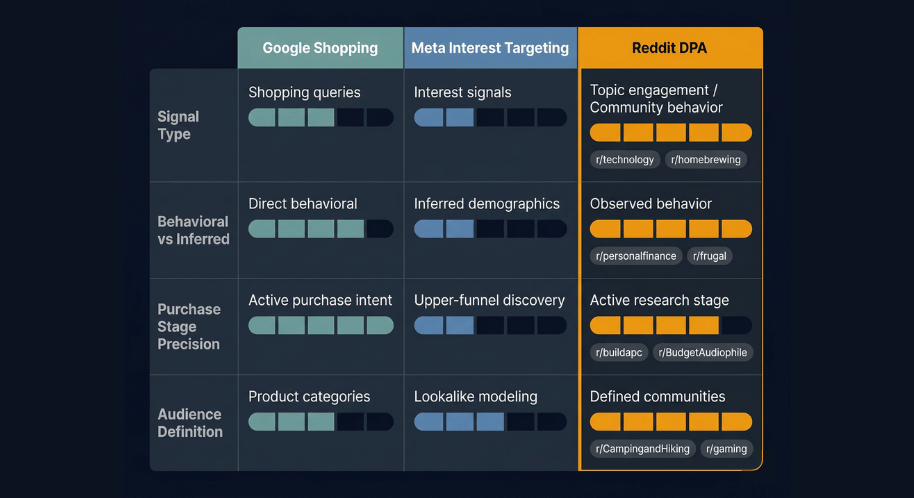Viewport: 914px width, 498px height.
Task: Click the Shopping queries text
Action: coord(304,92)
